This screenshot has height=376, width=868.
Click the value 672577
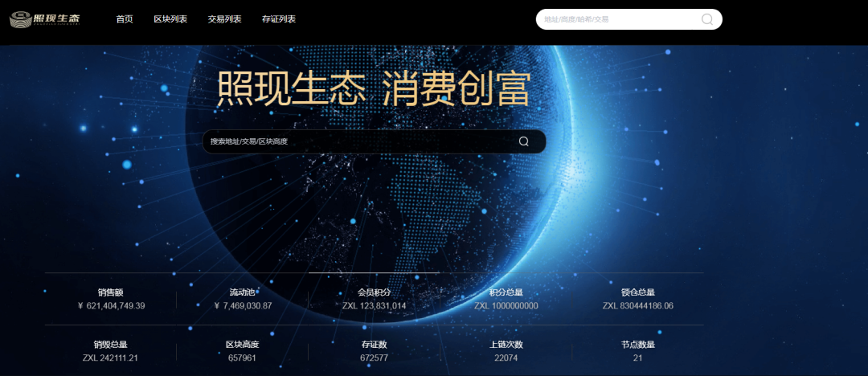coord(375,358)
